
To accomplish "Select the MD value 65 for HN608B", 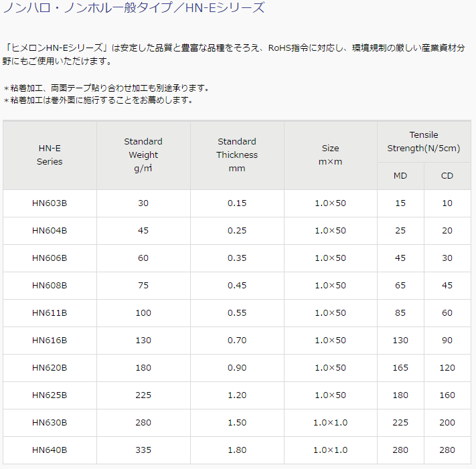I will [x=400, y=286].
